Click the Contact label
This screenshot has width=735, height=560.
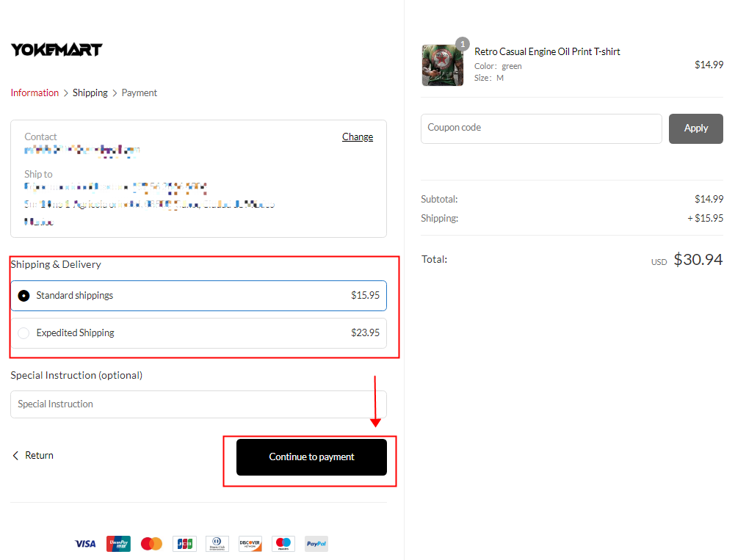(x=40, y=137)
